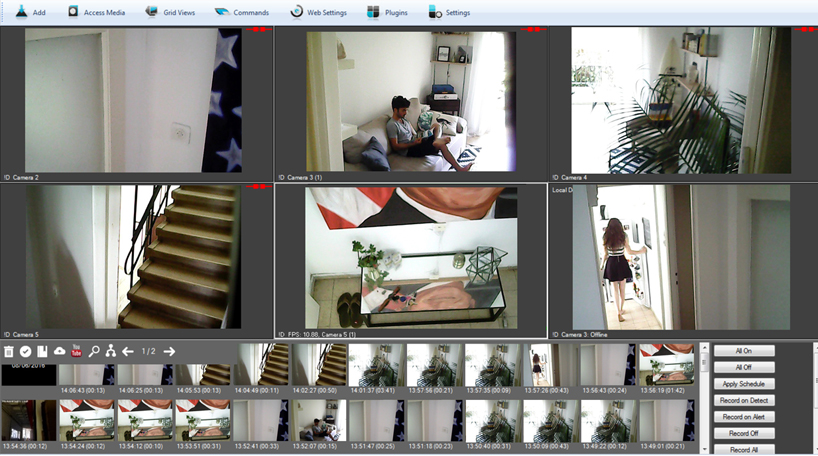Click the 1/2 page indicator

pyautogui.click(x=149, y=351)
